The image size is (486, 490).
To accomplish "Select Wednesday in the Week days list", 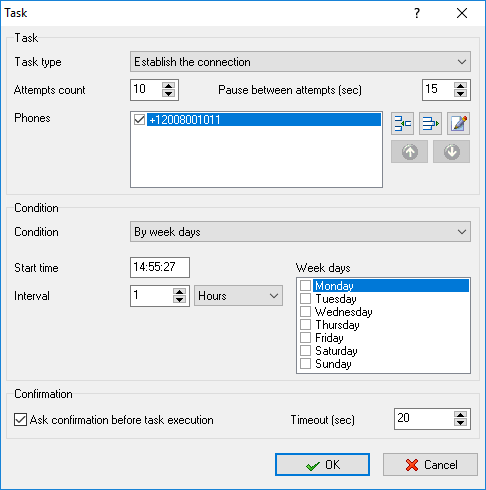I will [344, 312].
